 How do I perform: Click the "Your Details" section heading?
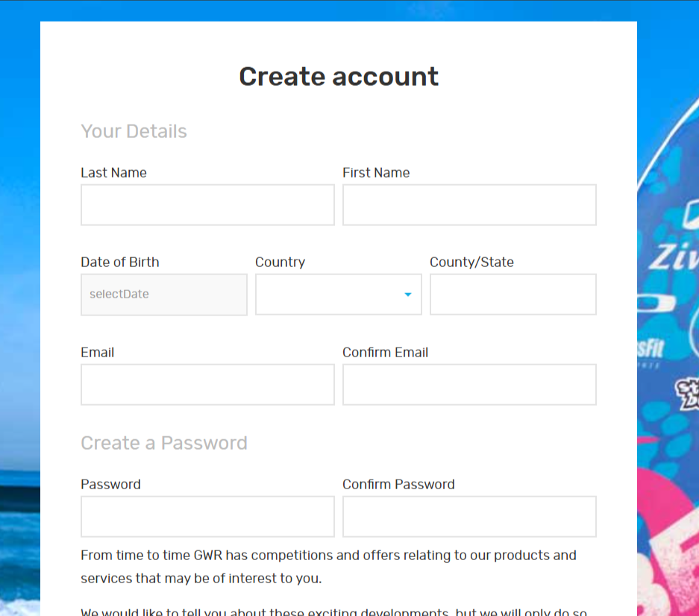134,132
